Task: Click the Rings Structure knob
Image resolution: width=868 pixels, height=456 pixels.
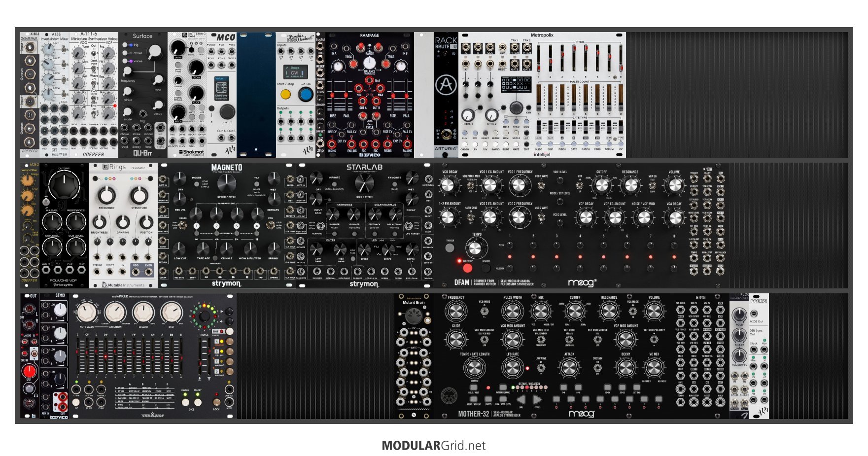Action: (139, 196)
